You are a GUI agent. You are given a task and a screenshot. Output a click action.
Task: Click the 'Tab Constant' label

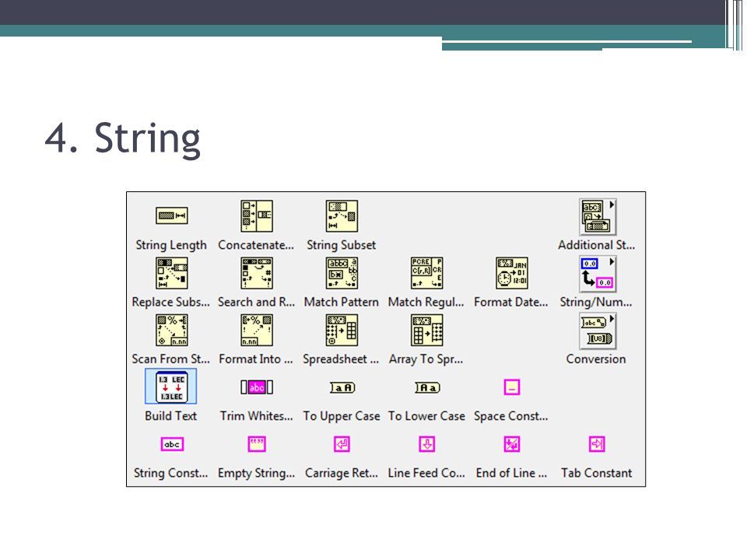[x=597, y=474]
